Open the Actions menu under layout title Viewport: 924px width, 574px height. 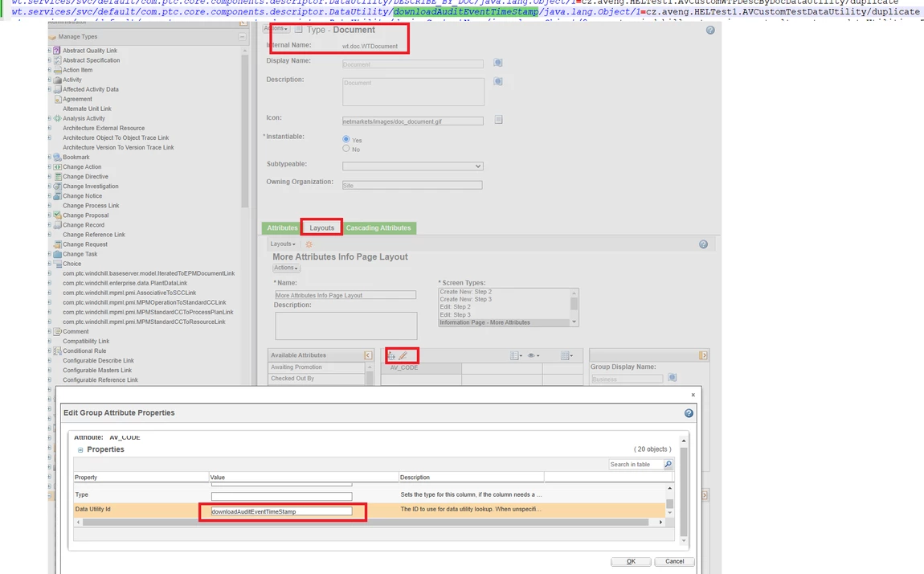[286, 268]
